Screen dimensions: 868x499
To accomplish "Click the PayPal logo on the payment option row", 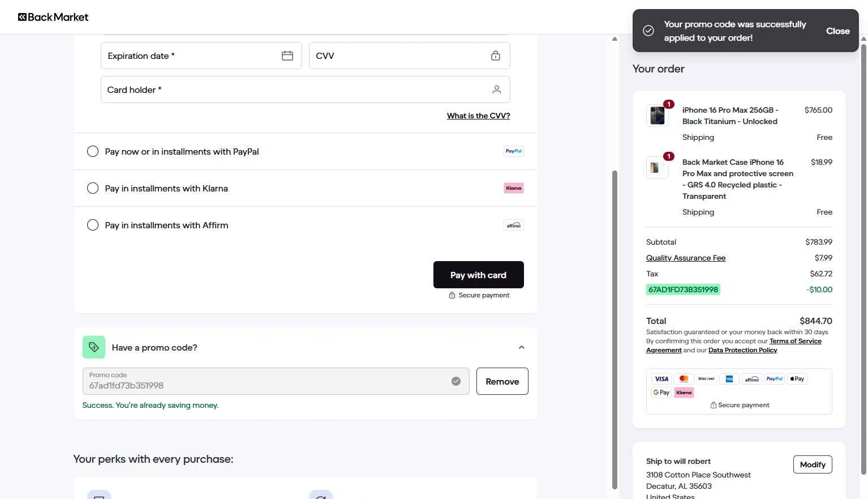I will (x=514, y=151).
